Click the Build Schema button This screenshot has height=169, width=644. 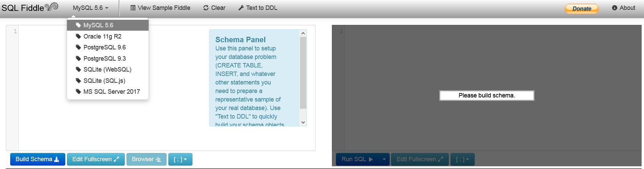[x=38, y=159]
